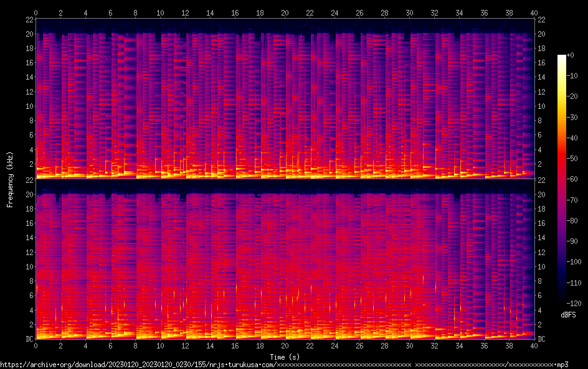
Task: Click the 20 kHz tick on top-right frequency axis
Action: coord(542,34)
